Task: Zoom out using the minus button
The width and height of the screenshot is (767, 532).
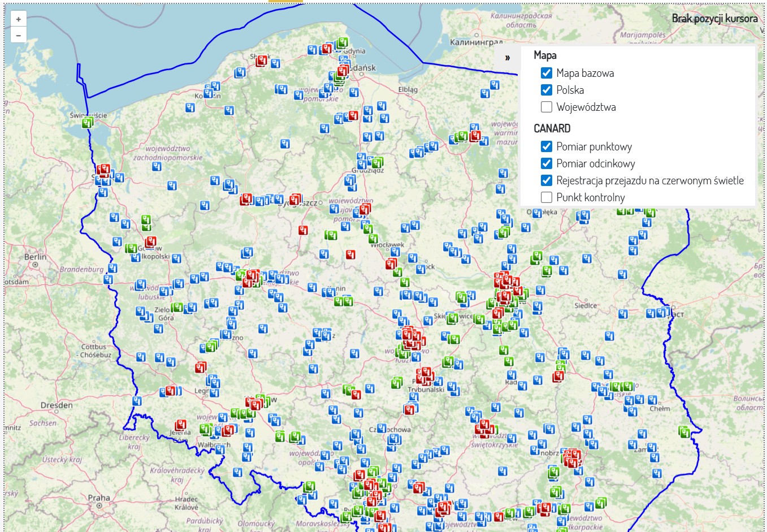Action: coord(18,34)
